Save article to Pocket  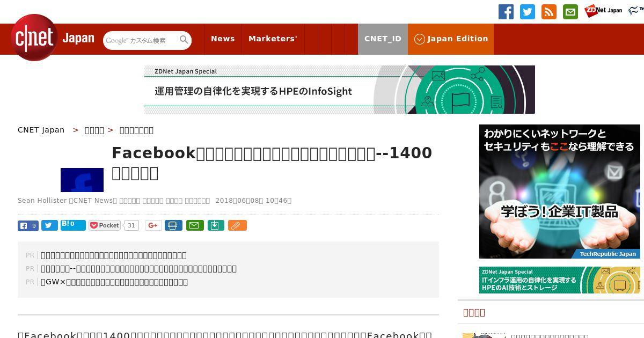point(105,225)
